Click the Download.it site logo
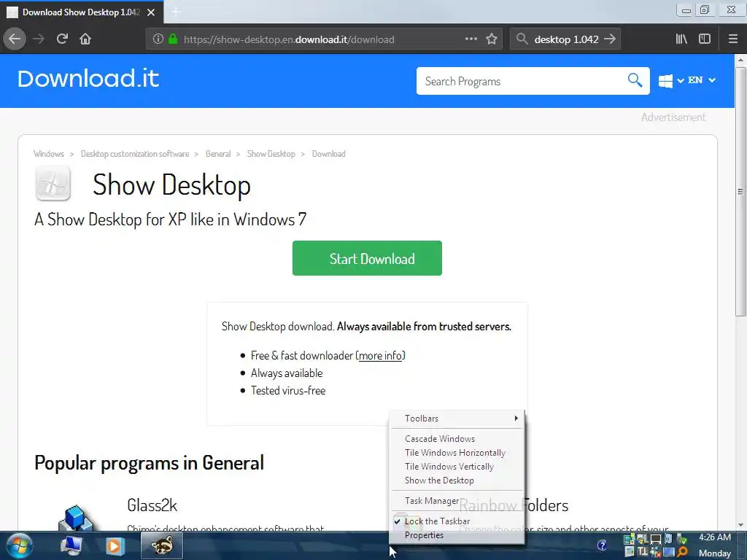Image resolution: width=747 pixels, height=560 pixels. [x=88, y=79]
